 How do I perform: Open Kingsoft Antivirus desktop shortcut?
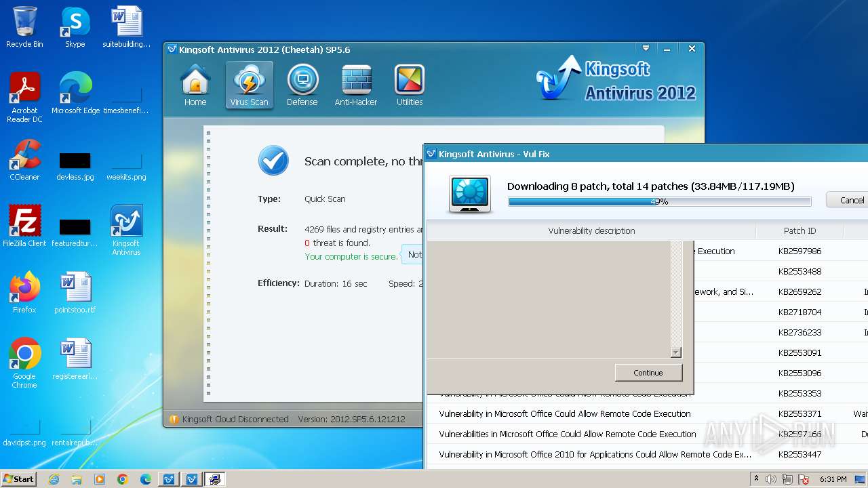click(x=127, y=230)
